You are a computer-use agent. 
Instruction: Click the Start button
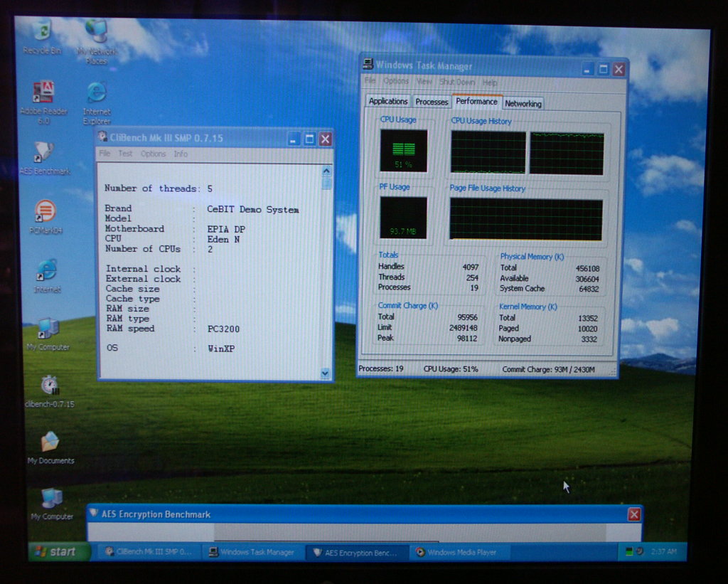[60, 551]
